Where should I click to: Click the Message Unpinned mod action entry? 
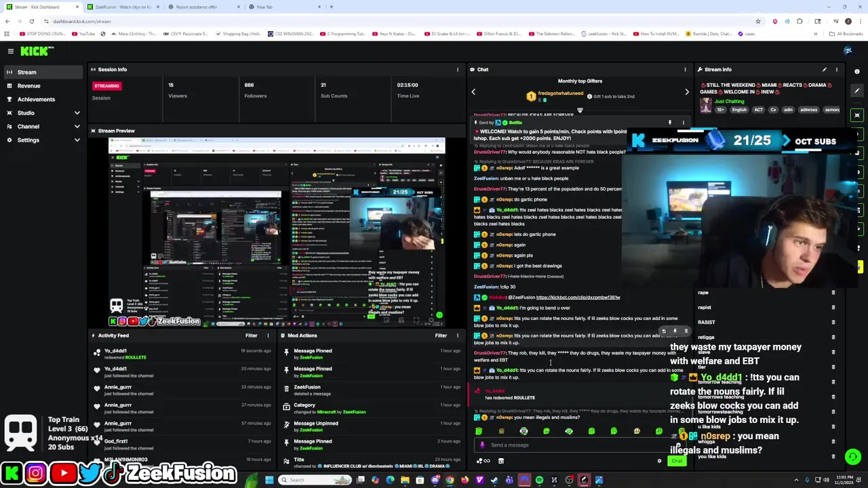click(x=371, y=426)
